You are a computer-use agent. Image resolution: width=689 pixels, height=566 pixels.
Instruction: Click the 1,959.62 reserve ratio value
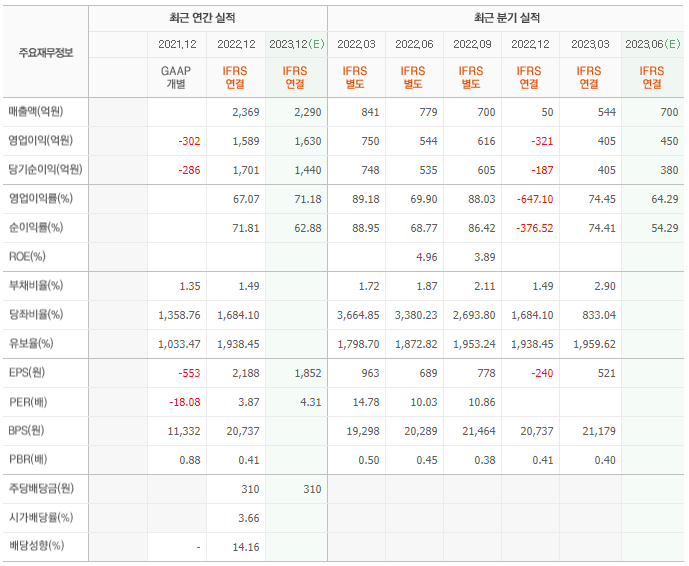click(x=595, y=345)
